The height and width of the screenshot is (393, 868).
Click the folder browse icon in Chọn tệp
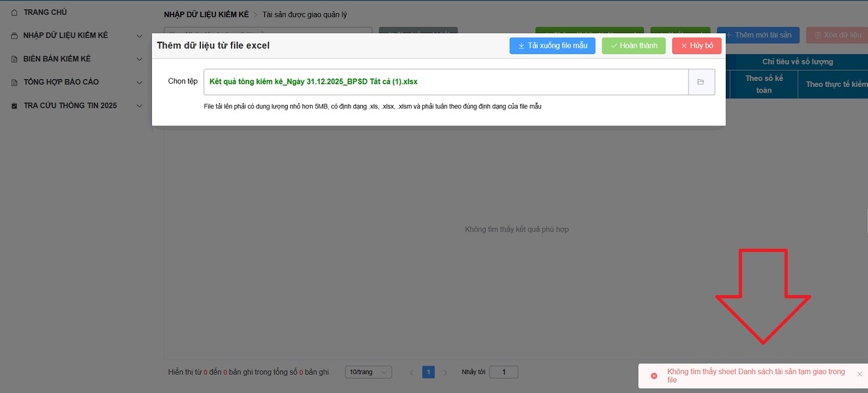[701, 82]
